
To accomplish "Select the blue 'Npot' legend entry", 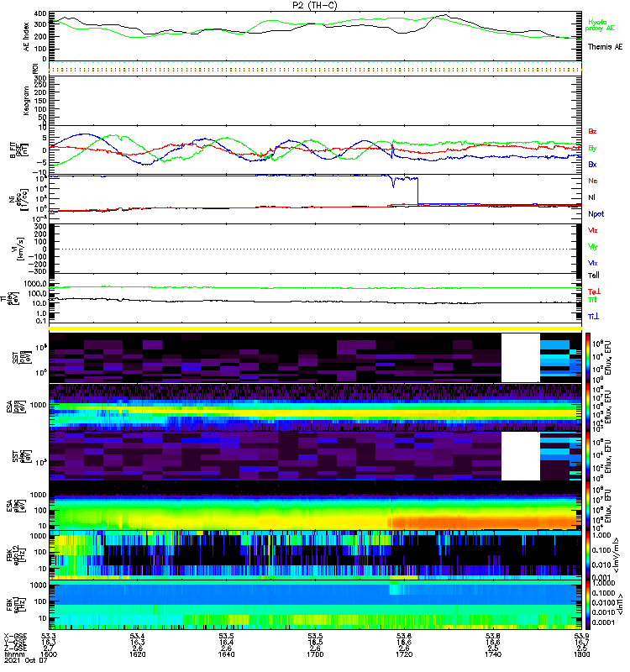I will click(x=596, y=214).
